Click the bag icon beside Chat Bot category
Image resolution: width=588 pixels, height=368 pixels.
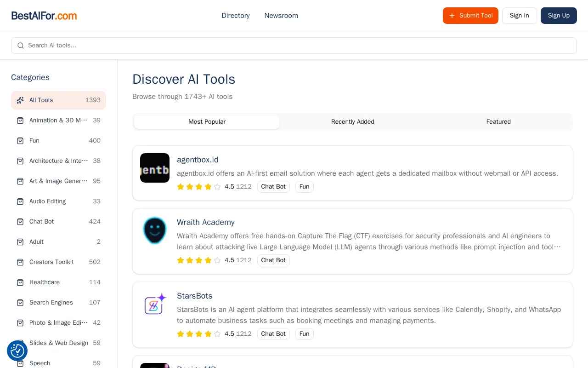click(20, 222)
